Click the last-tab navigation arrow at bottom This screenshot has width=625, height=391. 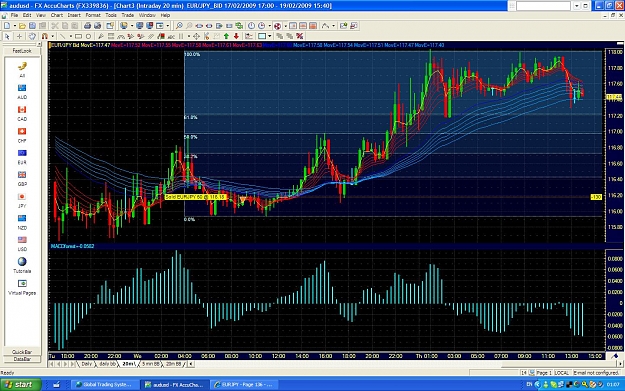pyautogui.click(x=73, y=364)
